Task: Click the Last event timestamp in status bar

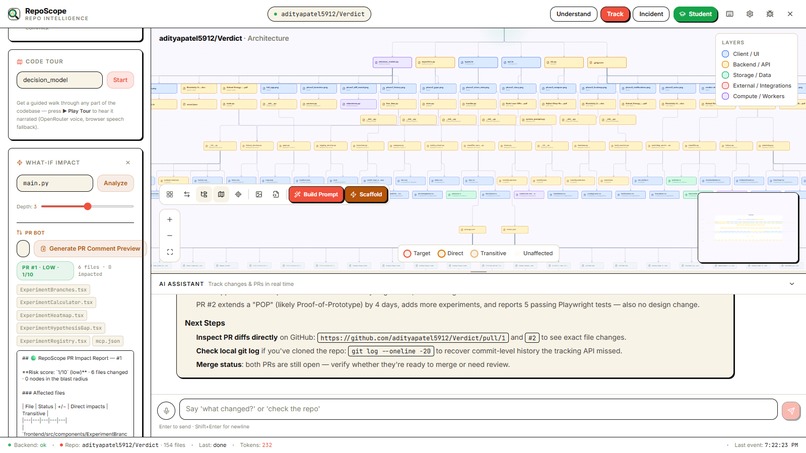Action: pyautogui.click(x=766, y=445)
